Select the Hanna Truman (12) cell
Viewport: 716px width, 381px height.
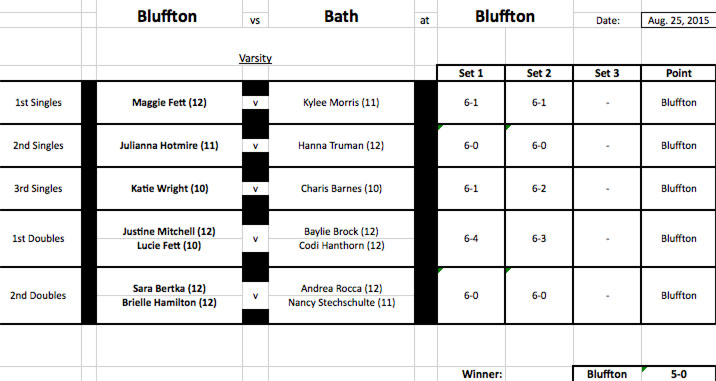pos(341,145)
